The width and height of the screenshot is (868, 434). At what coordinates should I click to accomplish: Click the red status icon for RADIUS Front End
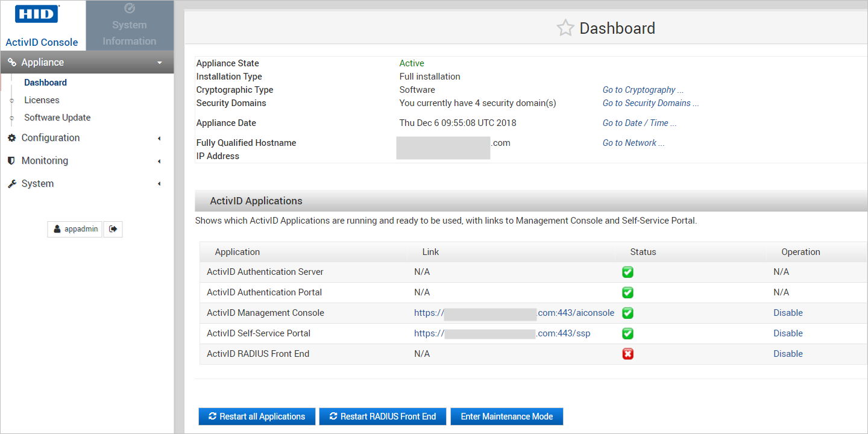627,354
